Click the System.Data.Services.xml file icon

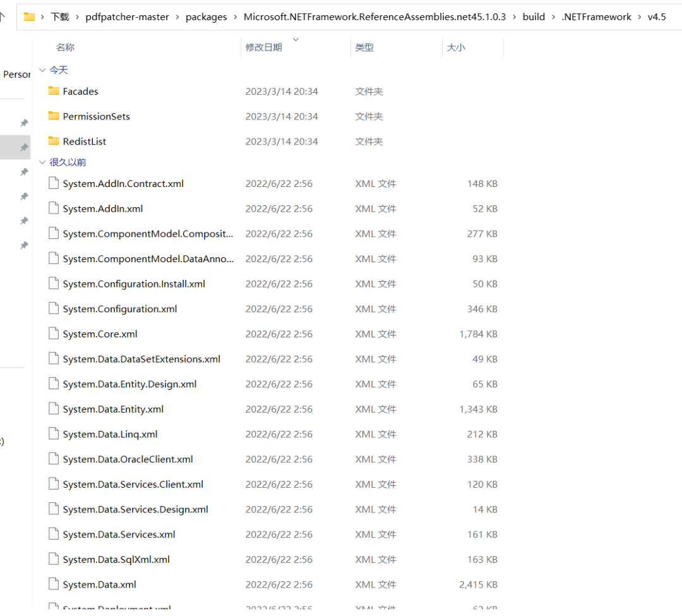pyautogui.click(x=54, y=534)
